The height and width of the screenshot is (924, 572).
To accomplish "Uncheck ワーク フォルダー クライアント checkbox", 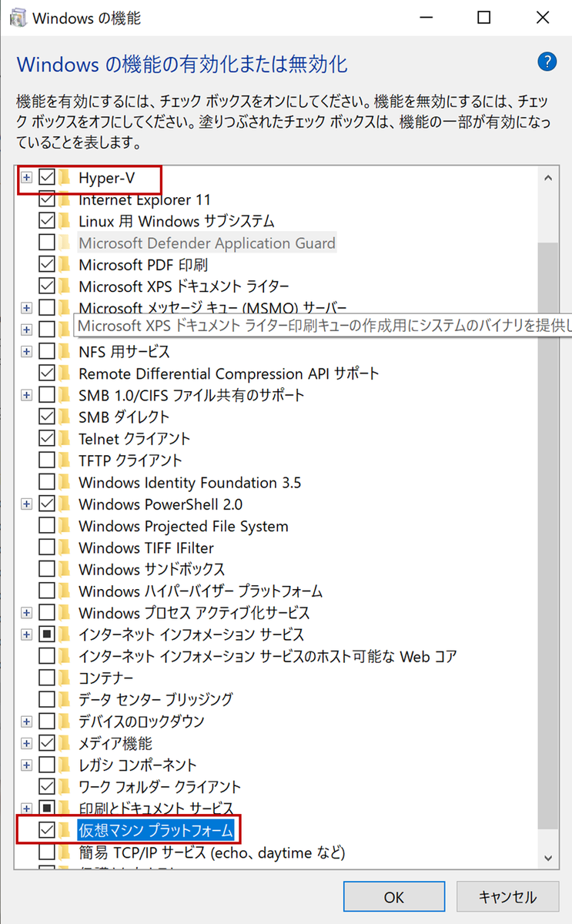I will pos(47,787).
